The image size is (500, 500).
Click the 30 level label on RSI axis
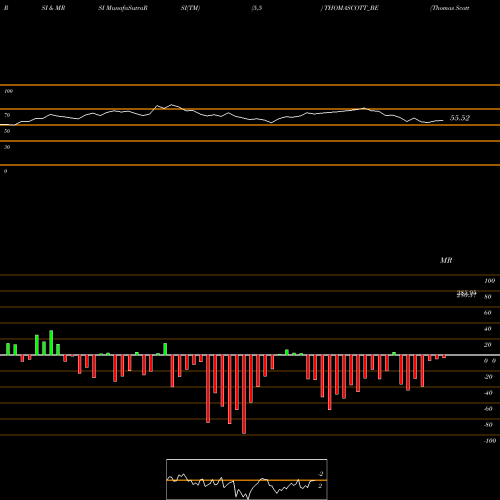7,147
